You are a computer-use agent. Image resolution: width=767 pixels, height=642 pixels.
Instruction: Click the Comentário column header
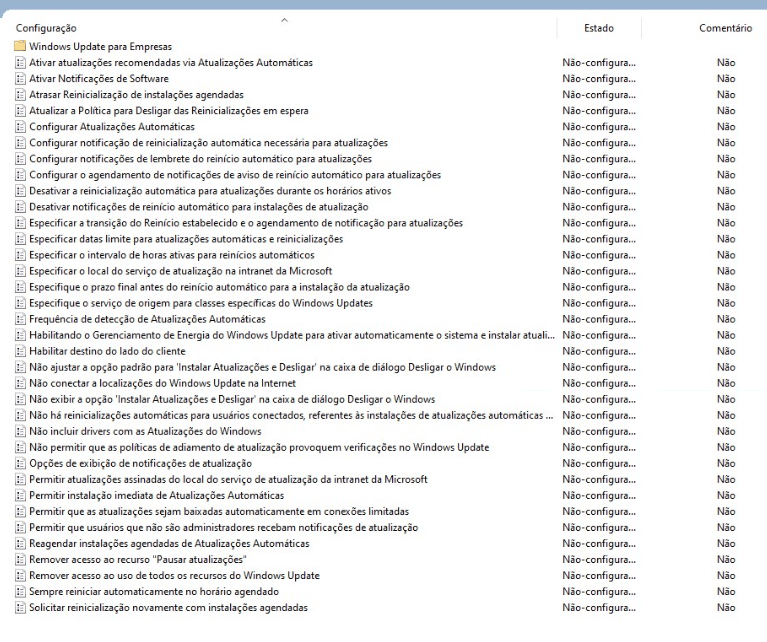[725, 28]
